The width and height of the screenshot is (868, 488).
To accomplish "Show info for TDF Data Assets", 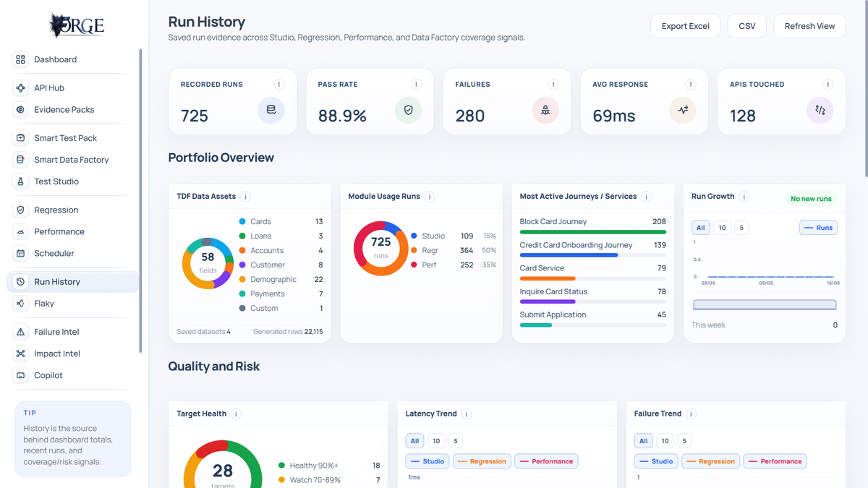I will [246, 197].
